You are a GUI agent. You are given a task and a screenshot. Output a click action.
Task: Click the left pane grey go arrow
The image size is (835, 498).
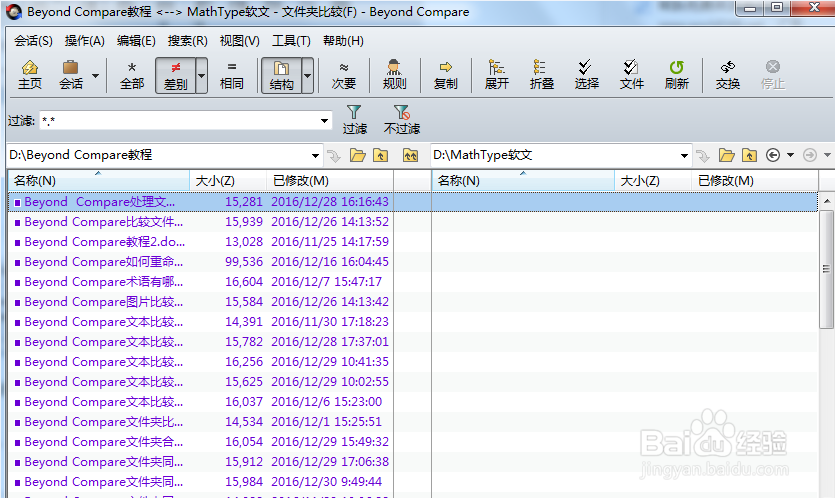coord(334,156)
